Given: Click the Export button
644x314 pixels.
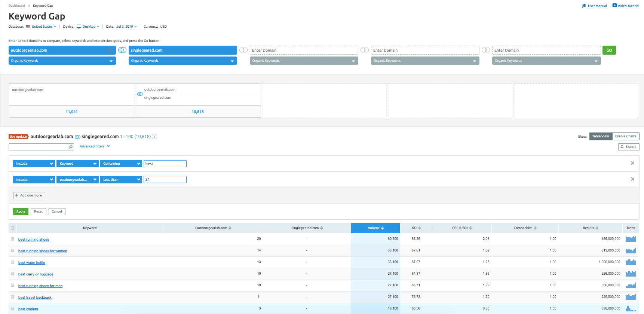Looking at the screenshot, I should pyautogui.click(x=629, y=147).
